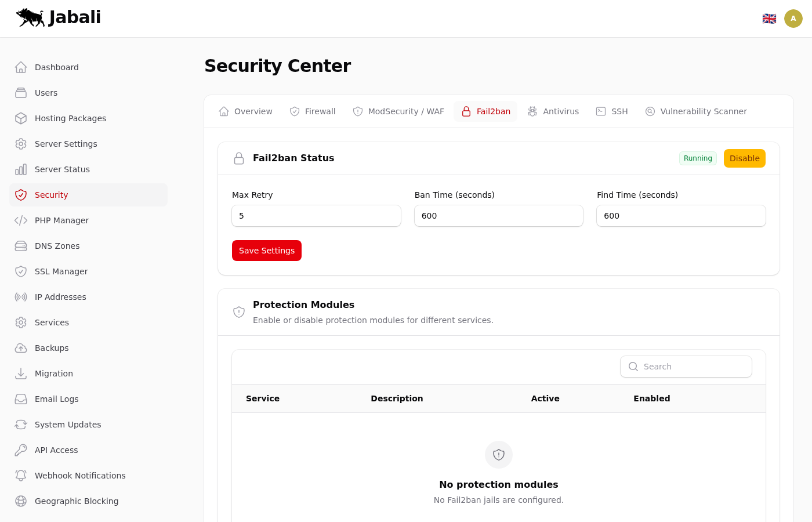Open the user avatar menu
The height and width of the screenshot is (522, 812).
tap(793, 19)
